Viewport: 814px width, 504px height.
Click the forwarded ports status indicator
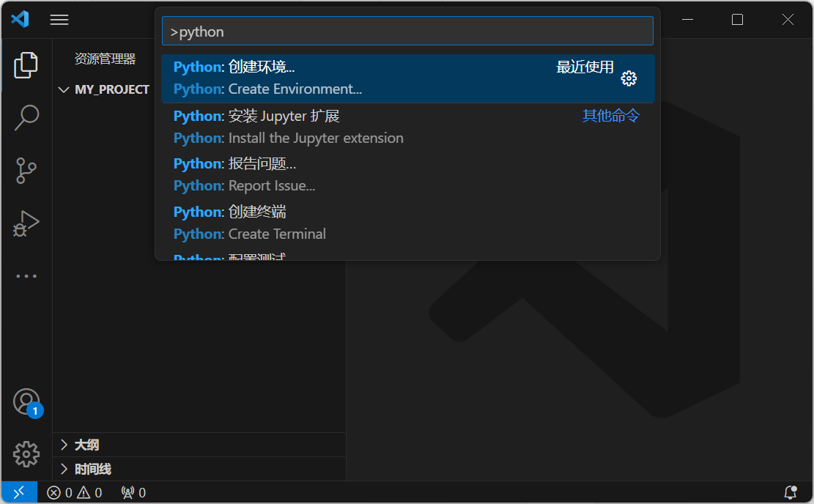click(x=133, y=492)
